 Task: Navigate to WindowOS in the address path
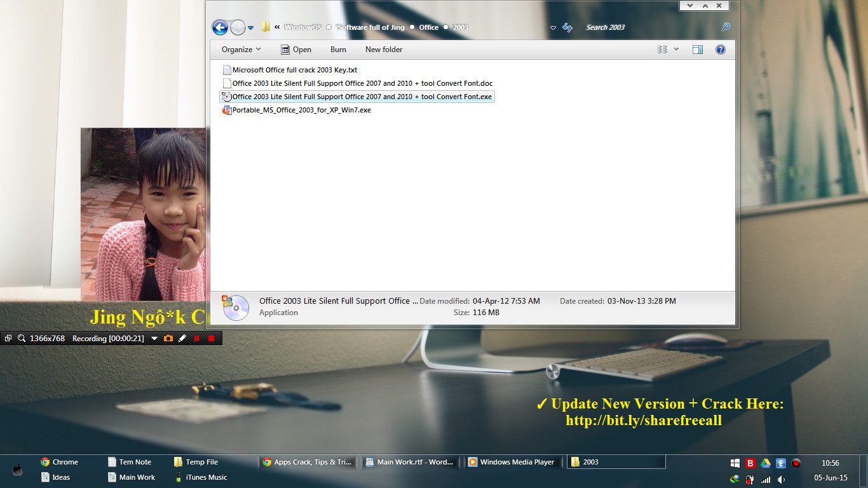click(x=302, y=27)
